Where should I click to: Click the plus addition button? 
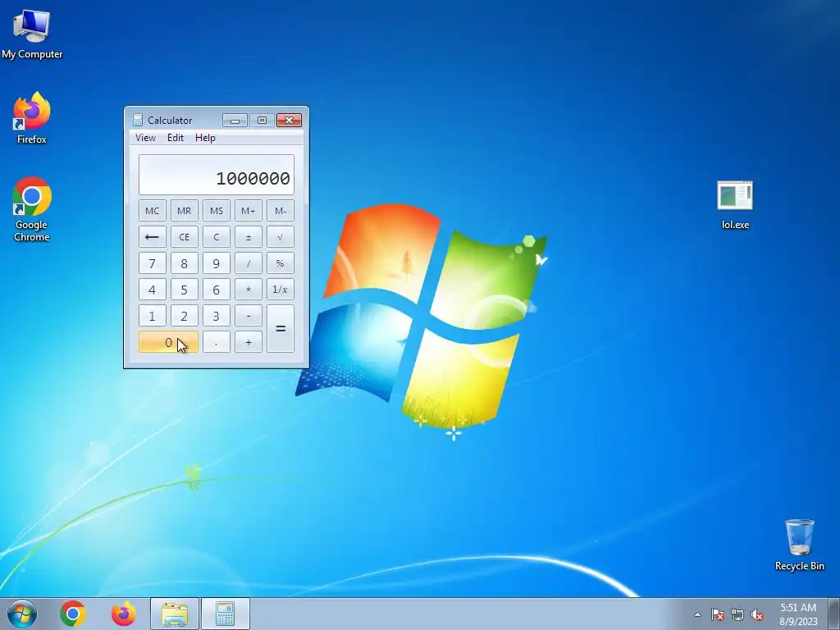pyautogui.click(x=249, y=342)
